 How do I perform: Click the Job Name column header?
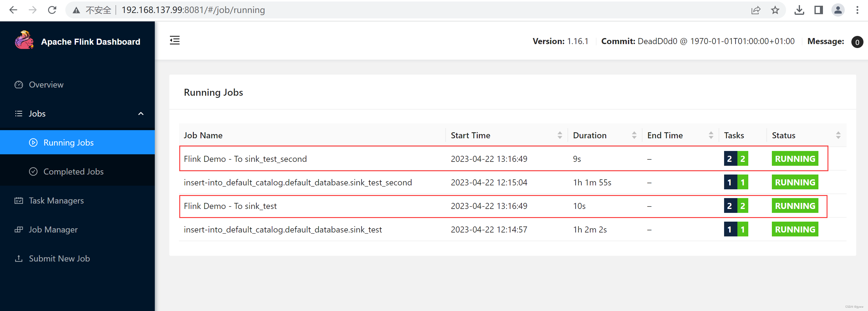203,135
